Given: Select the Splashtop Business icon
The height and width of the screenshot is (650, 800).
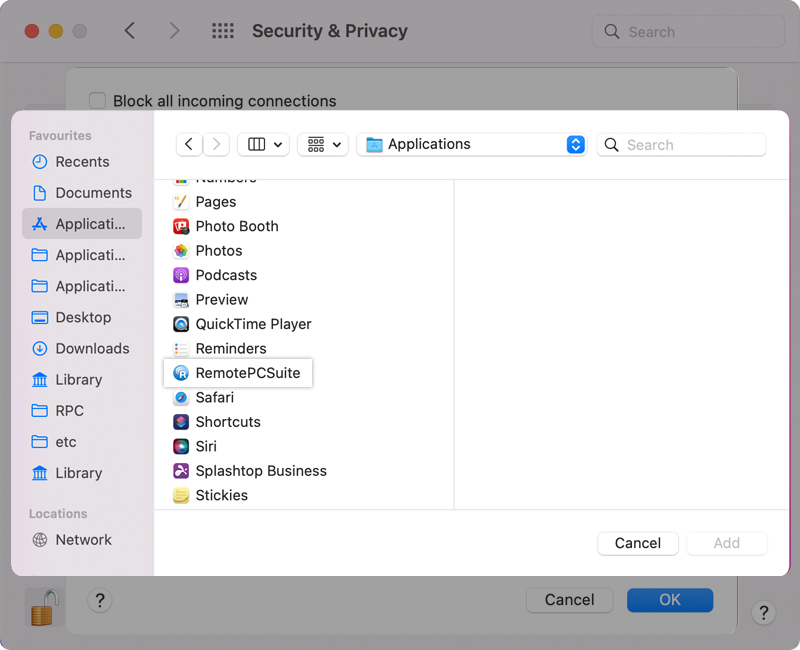Looking at the screenshot, I should (x=181, y=471).
